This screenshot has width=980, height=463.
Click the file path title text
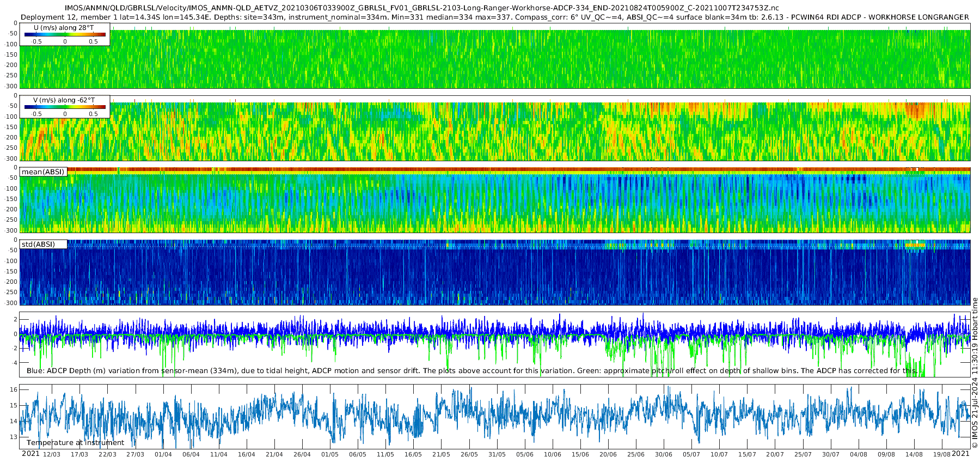point(422,8)
